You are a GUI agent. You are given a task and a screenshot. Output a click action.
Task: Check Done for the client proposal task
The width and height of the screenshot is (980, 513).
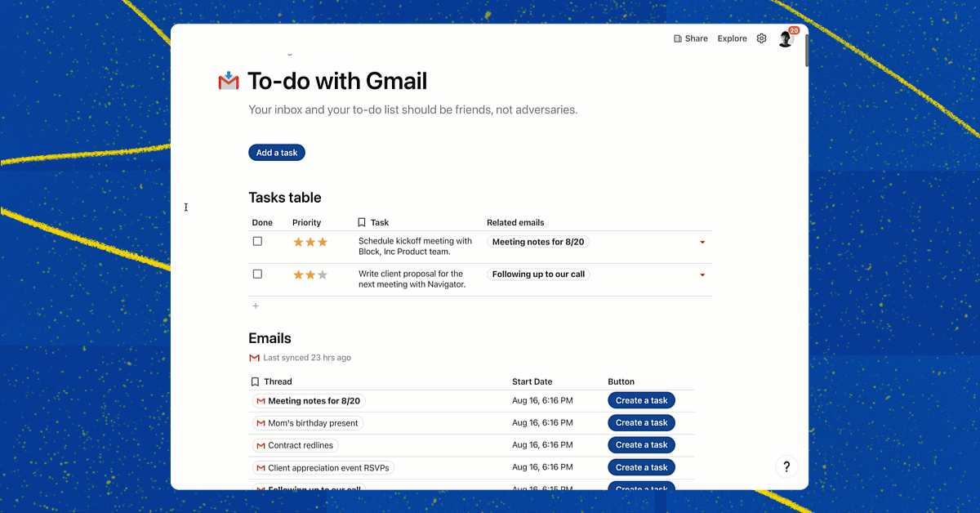(x=257, y=274)
